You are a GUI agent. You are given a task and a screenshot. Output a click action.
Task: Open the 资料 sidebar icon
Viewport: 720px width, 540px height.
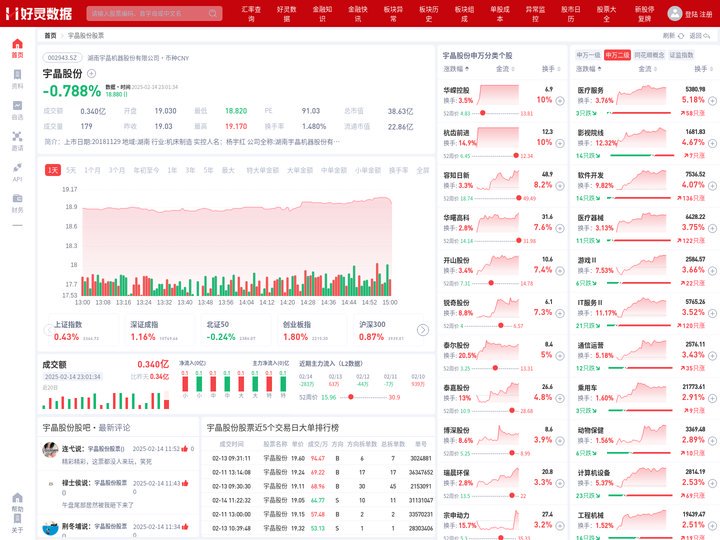click(17, 74)
